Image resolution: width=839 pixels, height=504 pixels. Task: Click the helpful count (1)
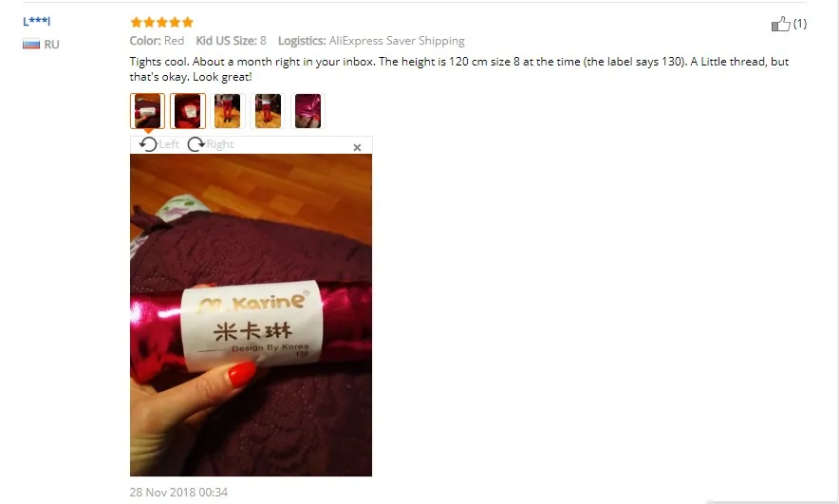pos(800,24)
